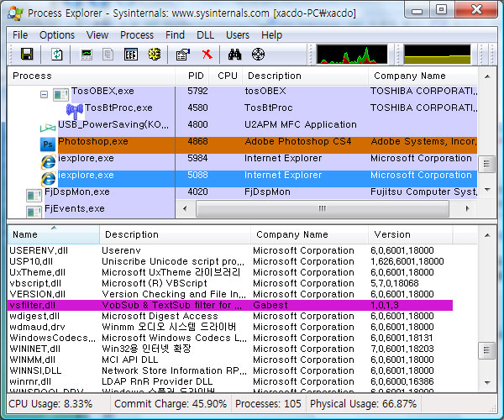This screenshot has height=420, width=504.
Task: Open the File menu
Action: tap(20, 34)
